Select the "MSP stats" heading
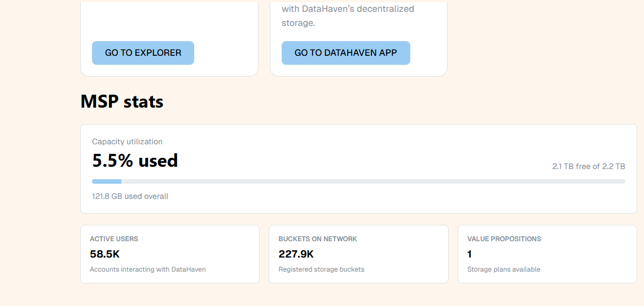644x306 pixels. (x=122, y=101)
